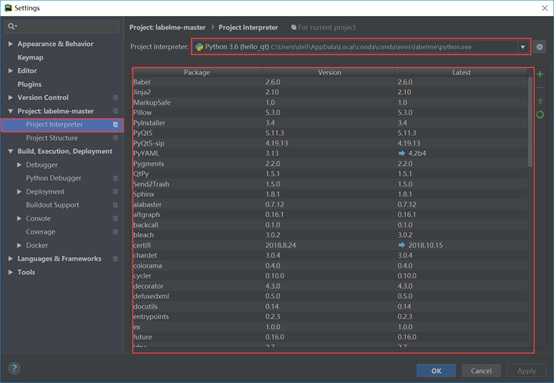This screenshot has width=556, height=383.
Task: Click the green plus install package icon
Action: pos(540,74)
